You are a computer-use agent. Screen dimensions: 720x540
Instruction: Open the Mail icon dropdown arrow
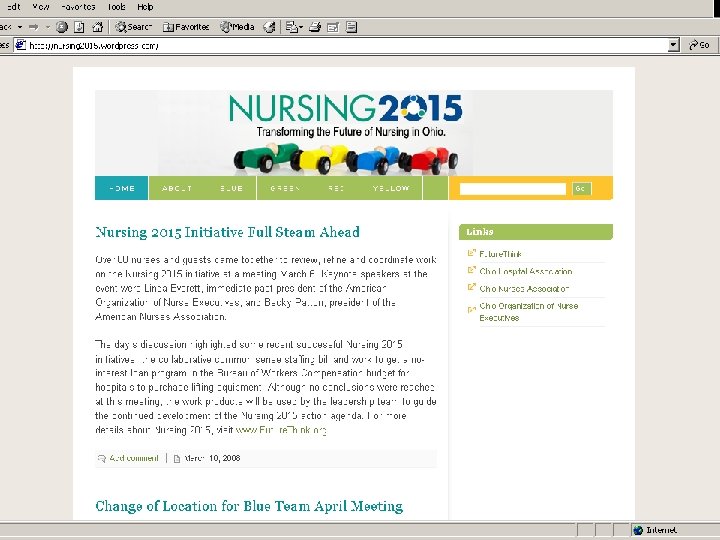coord(301,28)
